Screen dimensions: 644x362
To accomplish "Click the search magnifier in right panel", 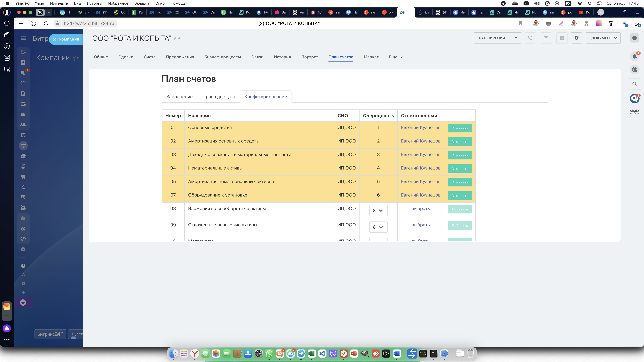I will (x=635, y=84).
